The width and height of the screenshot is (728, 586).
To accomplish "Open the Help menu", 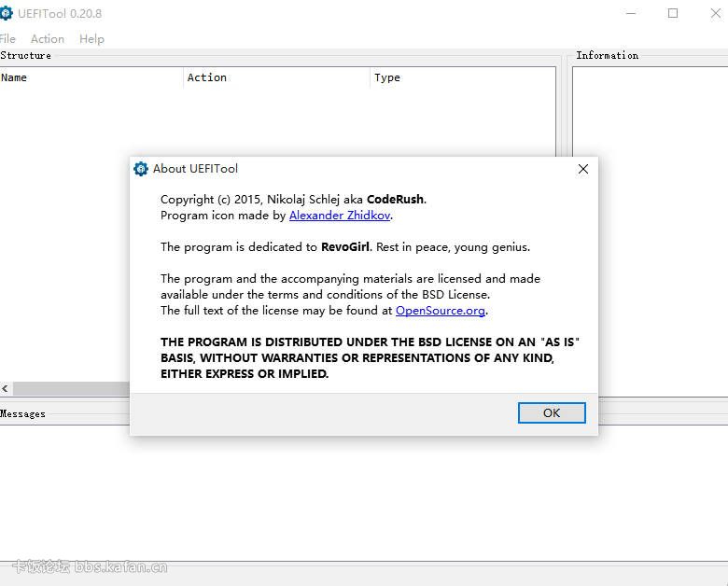I will tap(91, 39).
